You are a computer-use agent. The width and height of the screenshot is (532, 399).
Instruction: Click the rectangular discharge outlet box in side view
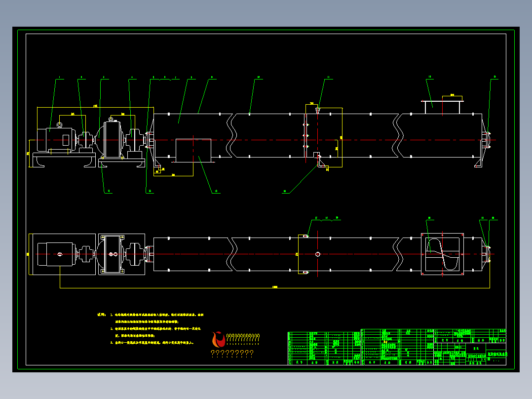[193, 151]
